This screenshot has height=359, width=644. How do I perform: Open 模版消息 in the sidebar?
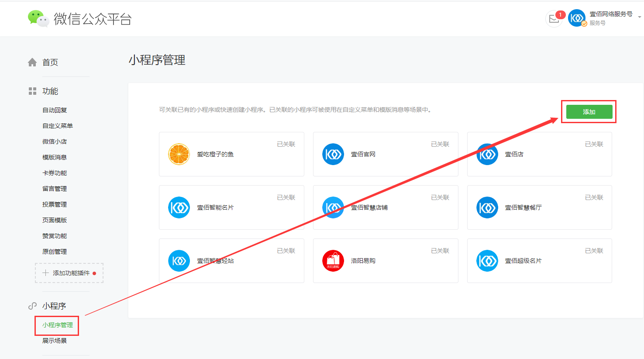coord(55,157)
